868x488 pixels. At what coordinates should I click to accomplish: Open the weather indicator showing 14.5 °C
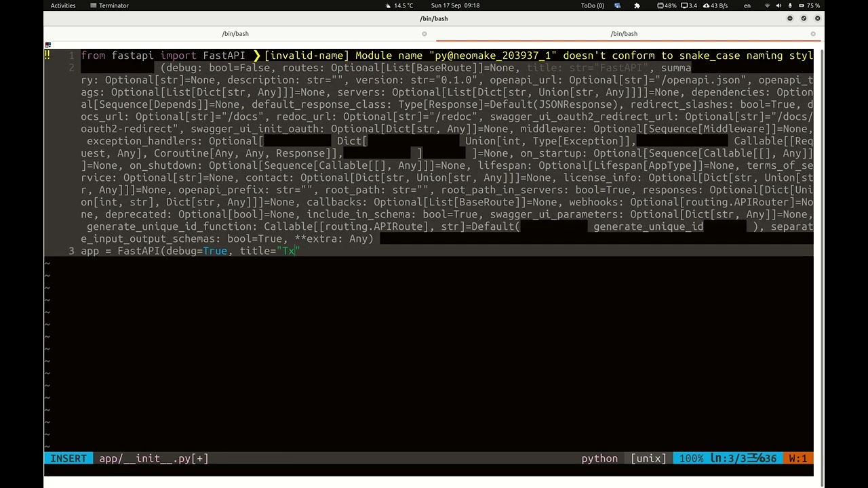click(x=399, y=5)
